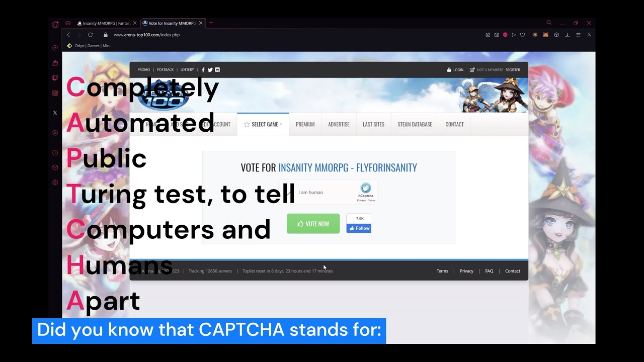The height and width of the screenshot is (362, 644).
Task: Open the Player icon in sidebar
Action: (x=55, y=133)
